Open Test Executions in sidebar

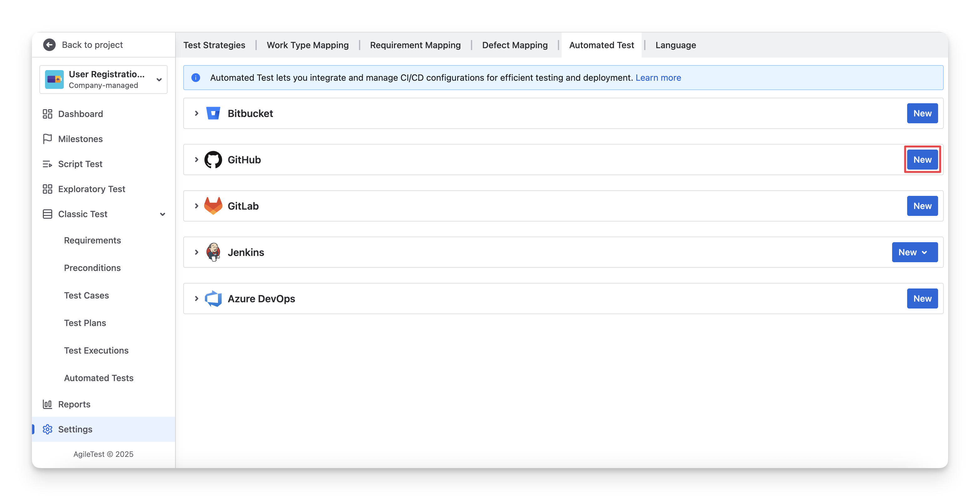(x=96, y=350)
